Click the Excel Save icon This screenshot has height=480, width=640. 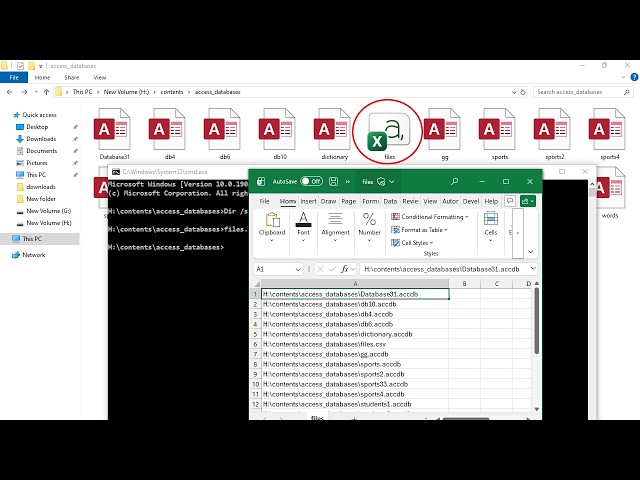click(x=333, y=182)
